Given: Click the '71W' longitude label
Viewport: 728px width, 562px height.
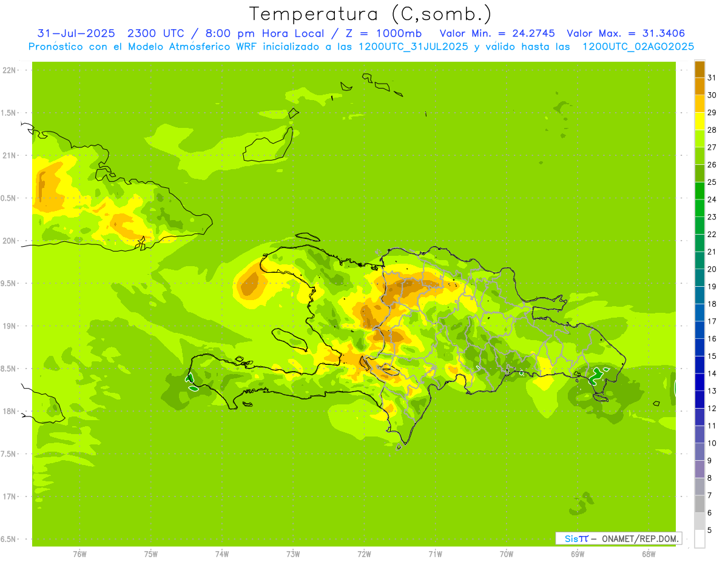Looking at the screenshot, I should 435,554.
